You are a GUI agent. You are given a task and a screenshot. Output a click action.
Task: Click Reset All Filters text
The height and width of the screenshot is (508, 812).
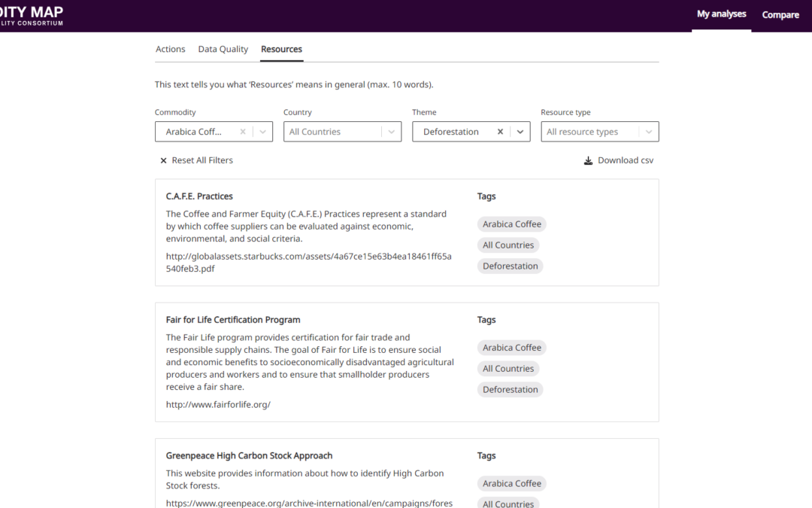202,161
